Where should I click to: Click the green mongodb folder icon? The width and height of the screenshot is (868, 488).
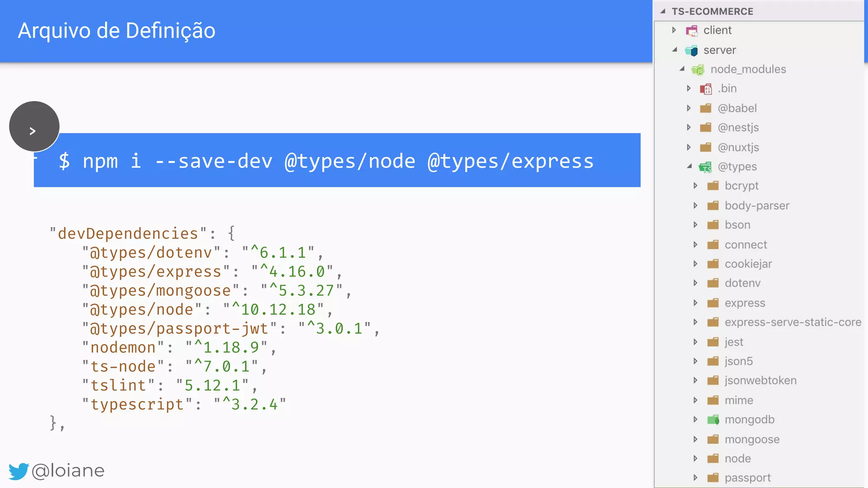[x=713, y=419]
